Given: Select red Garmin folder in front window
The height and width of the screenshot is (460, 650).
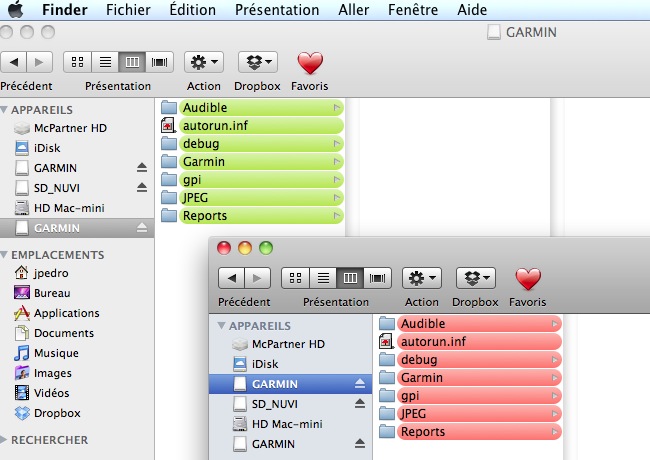Looking at the screenshot, I should (470, 378).
